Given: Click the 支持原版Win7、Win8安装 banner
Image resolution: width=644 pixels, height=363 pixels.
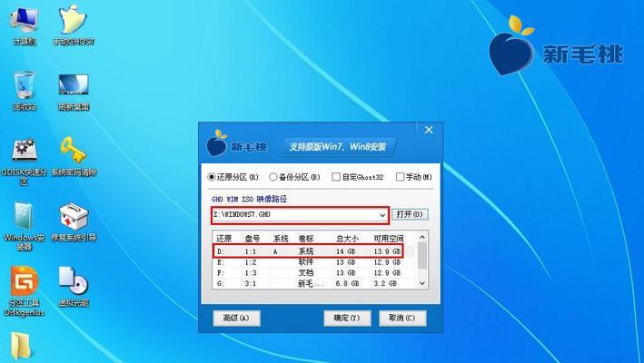Looking at the screenshot, I should pyautogui.click(x=338, y=147).
